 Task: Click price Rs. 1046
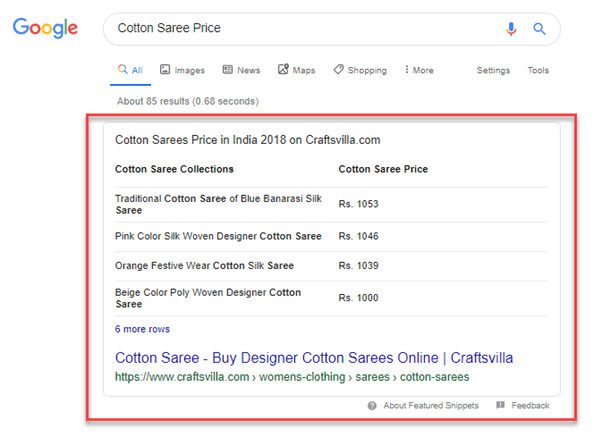[358, 236]
